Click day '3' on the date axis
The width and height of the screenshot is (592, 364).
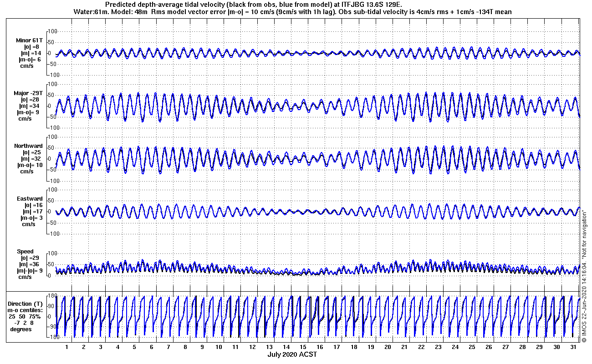[x=101, y=347]
